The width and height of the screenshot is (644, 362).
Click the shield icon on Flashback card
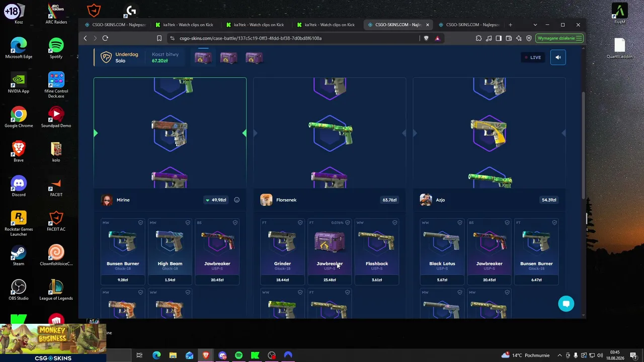tap(394, 223)
